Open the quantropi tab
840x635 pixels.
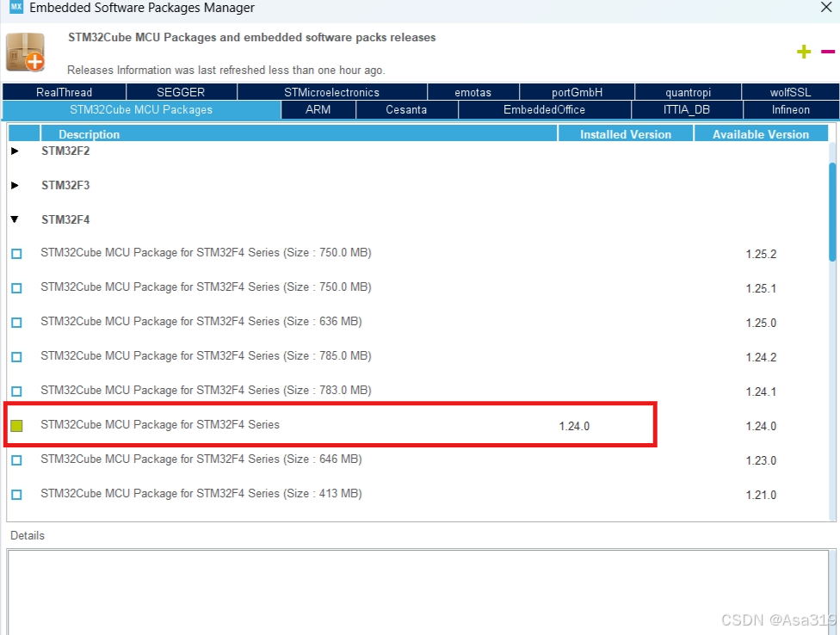point(688,92)
